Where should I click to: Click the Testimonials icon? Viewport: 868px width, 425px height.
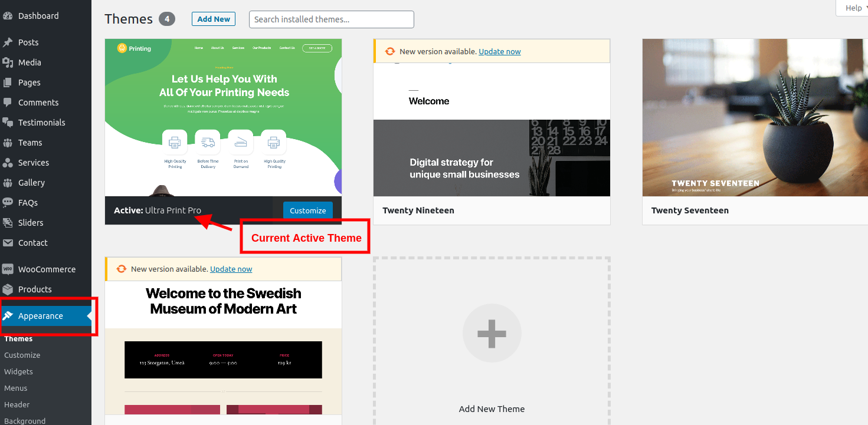click(x=8, y=123)
